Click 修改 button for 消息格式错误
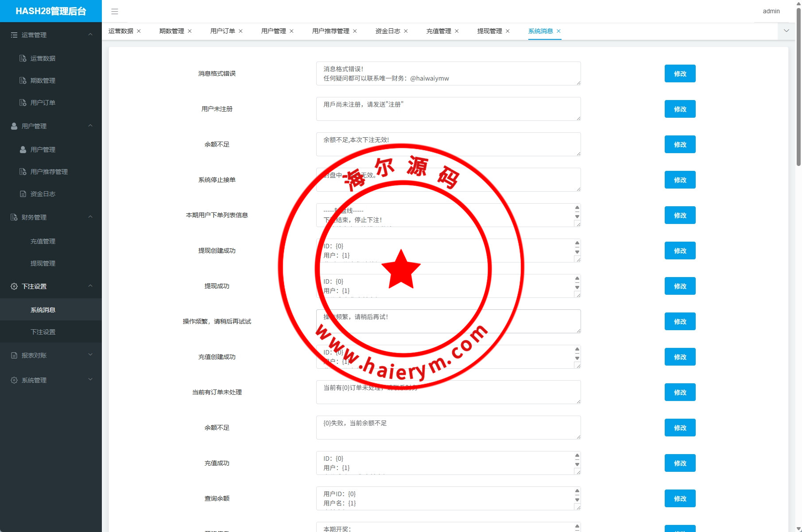Screen dimensions: 802x532 click(680, 73)
